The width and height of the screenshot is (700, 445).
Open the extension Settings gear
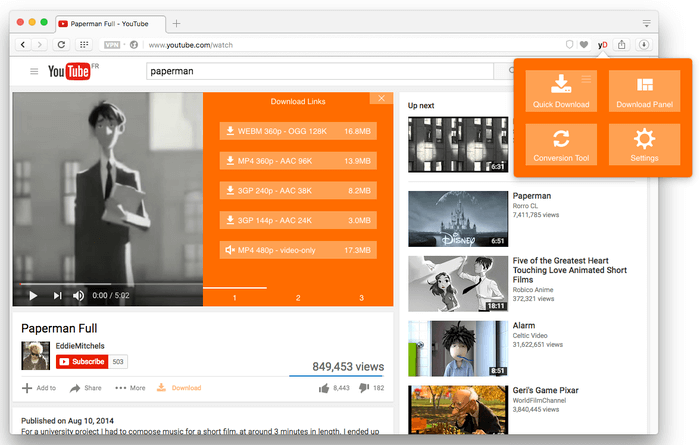click(x=644, y=144)
